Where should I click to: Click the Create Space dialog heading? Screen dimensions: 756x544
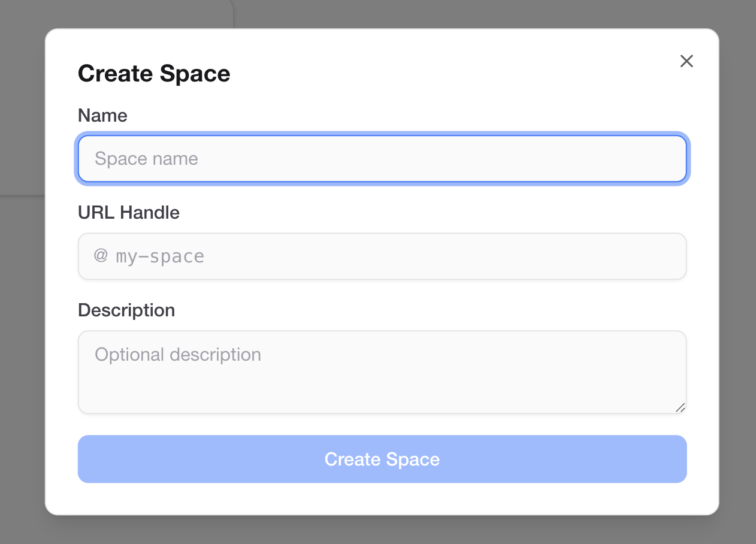154,74
